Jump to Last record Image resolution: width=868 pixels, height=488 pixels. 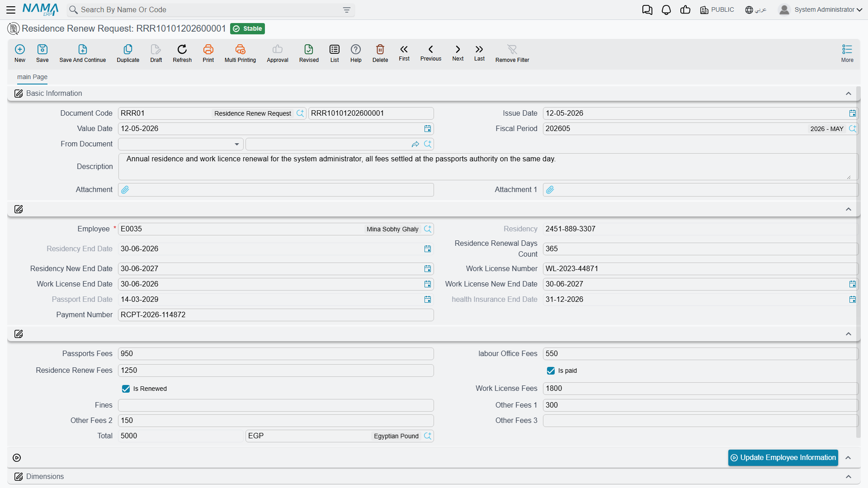tap(479, 53)
